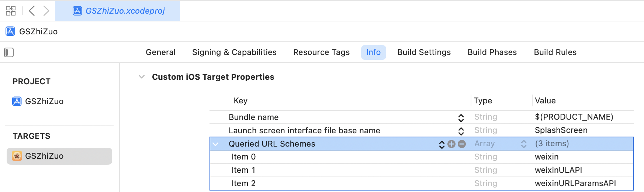Go back with the left chevron
644x192 pixels.
click(32, 11)
